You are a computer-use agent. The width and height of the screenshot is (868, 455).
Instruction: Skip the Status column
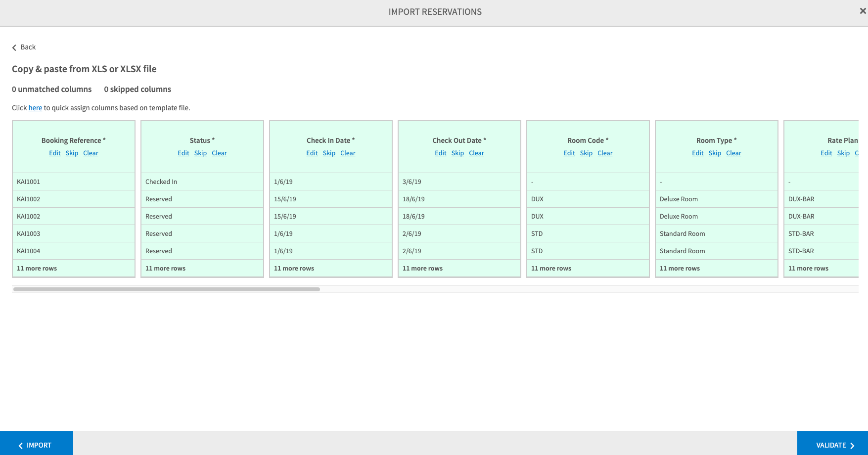point(200,153)
